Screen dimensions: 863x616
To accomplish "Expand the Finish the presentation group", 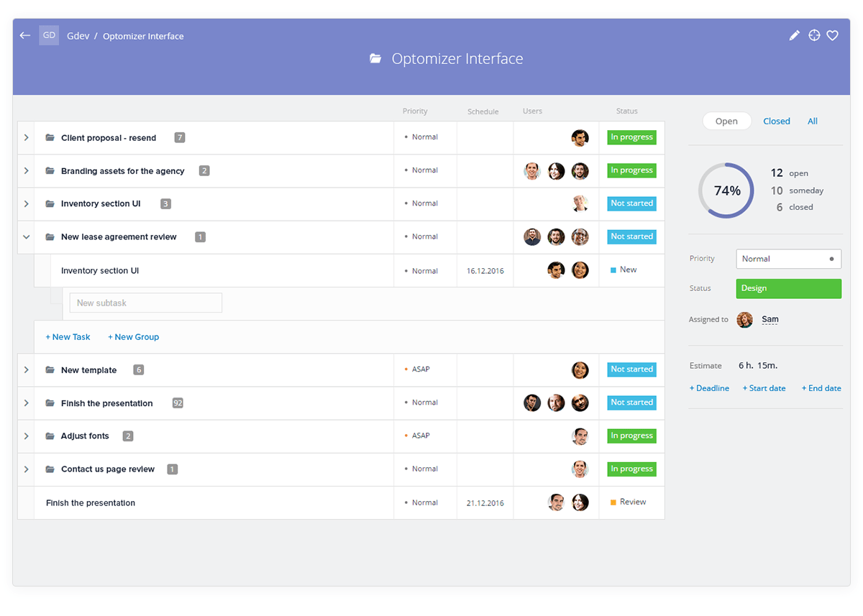I will click(26, 403).
